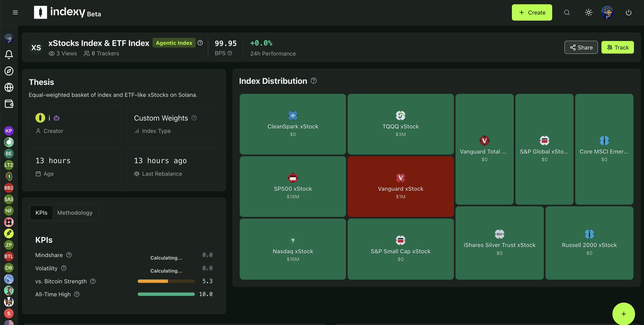Image resolution: width=644 pixels, height=325 pixels.
Task: Select the KPIs tab
Action: [41, 213]
